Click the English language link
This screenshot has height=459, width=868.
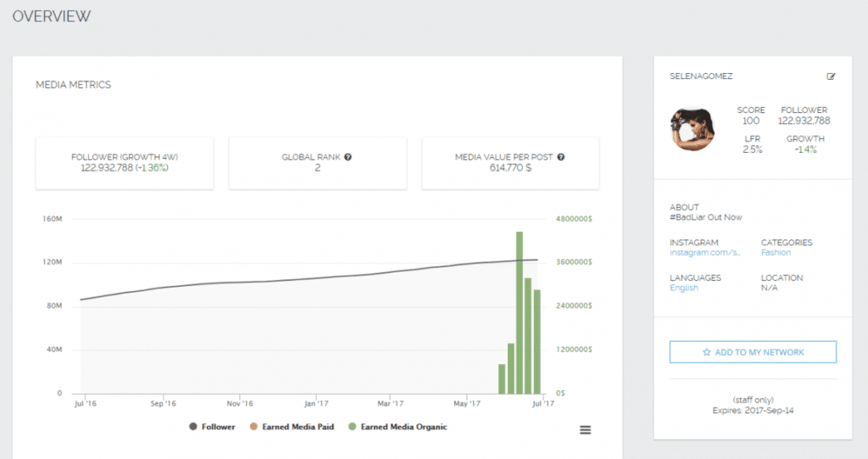coord(684,288)
